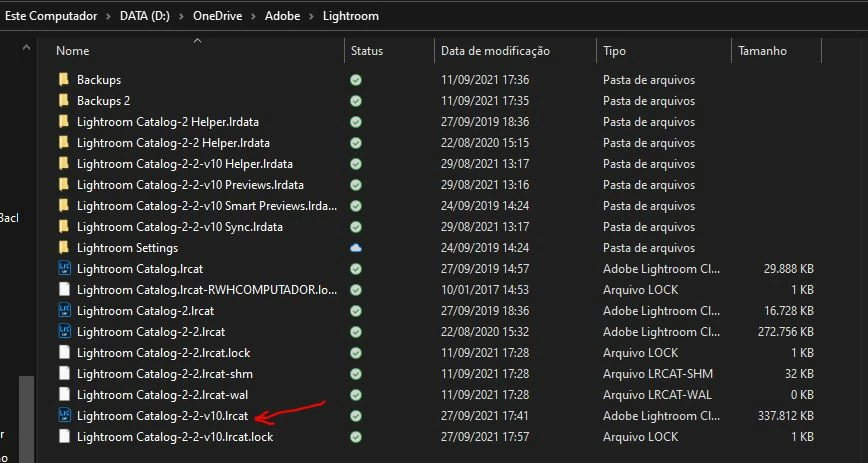Click the synced status icon for Catalog-2-2.lrcat-wal

click(x=356, y=395)
